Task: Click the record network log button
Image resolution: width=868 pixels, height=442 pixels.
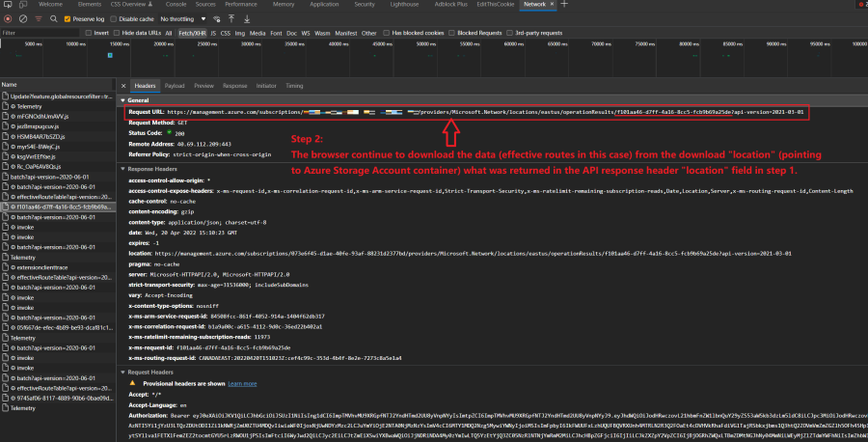Action: click(7, 18)
